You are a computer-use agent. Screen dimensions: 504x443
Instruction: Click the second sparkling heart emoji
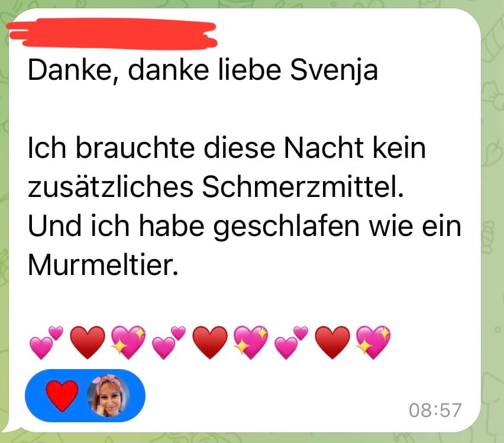pyautogui.click(x=251, y=342)
